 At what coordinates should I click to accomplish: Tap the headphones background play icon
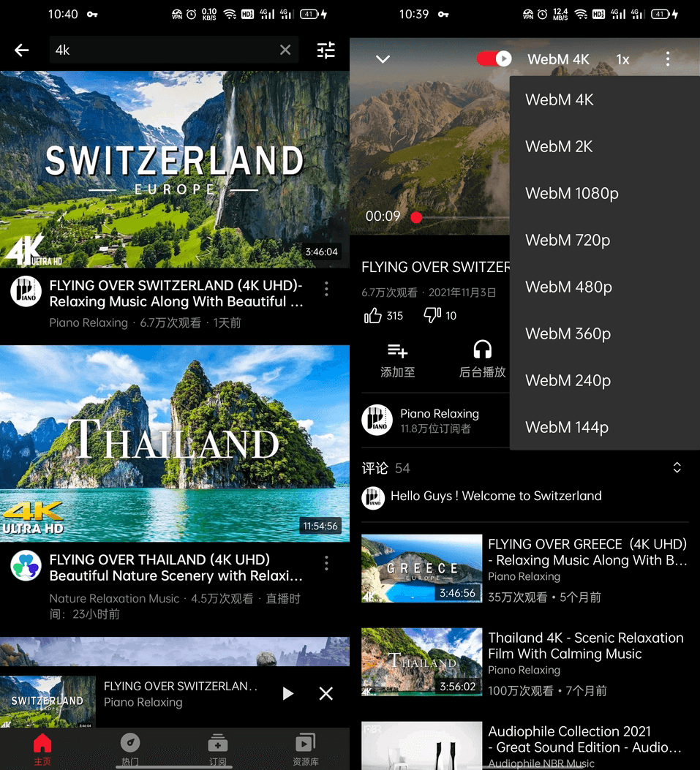(482, 350)
